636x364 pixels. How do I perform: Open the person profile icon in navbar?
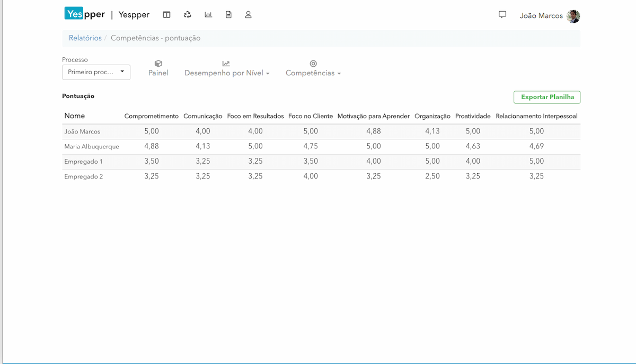(x=248, y=15)
